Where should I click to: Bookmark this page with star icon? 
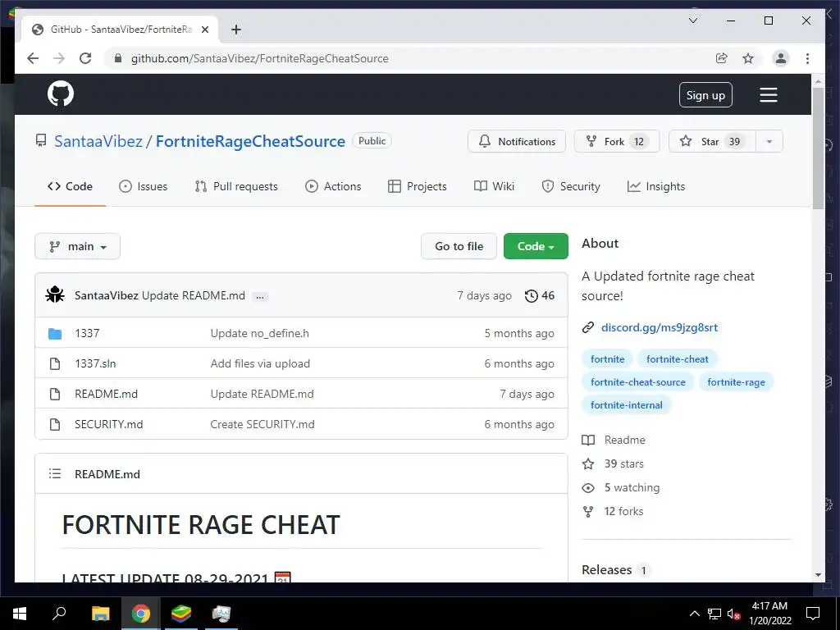pos(748,58)
